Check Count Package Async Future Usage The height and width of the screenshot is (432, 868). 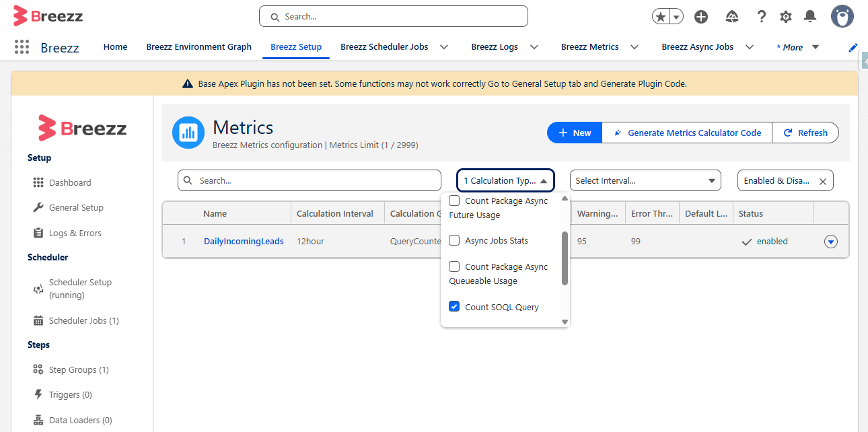click(454, 201)
